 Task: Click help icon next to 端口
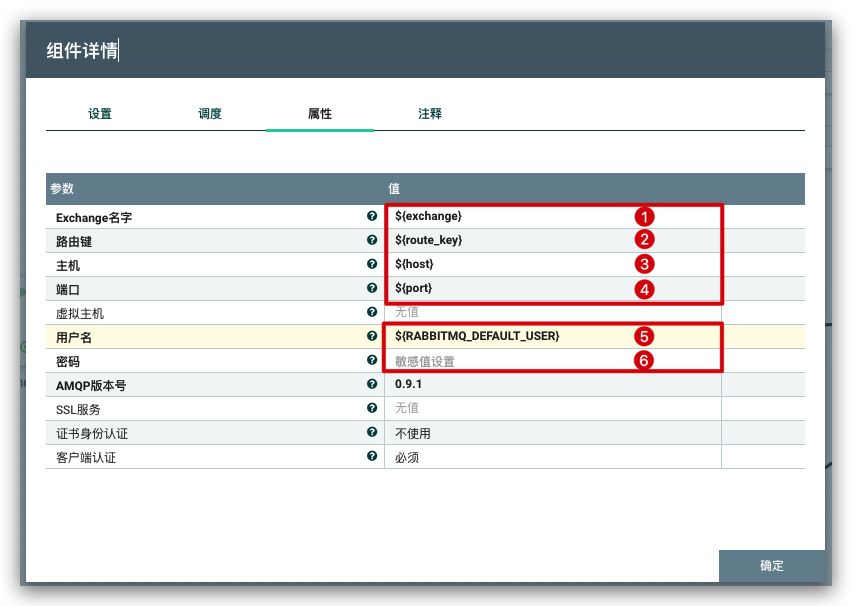pos(372,288)
